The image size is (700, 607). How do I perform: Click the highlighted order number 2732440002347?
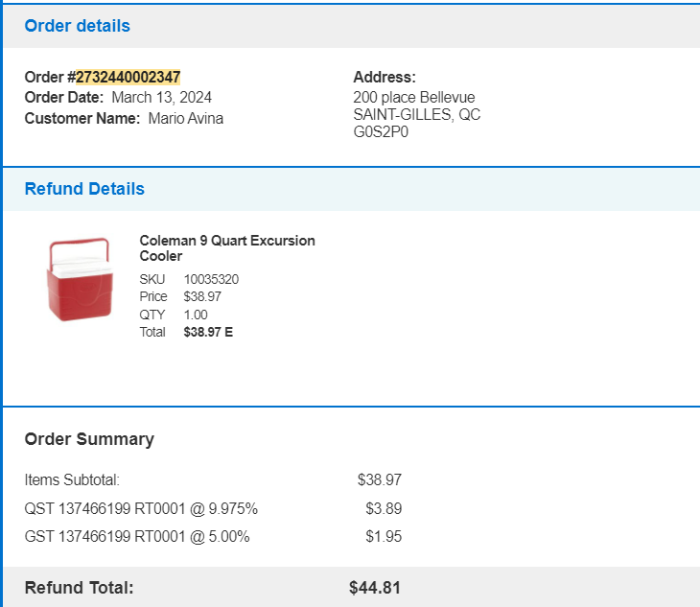pyautogui.click(x=128, y=78)
